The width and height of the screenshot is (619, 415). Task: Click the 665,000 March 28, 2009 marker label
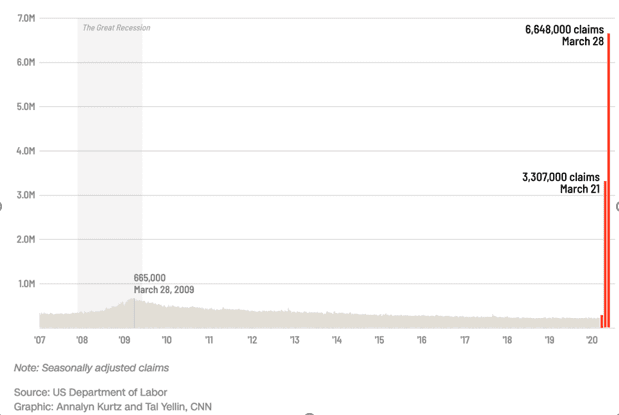[164, 284]
